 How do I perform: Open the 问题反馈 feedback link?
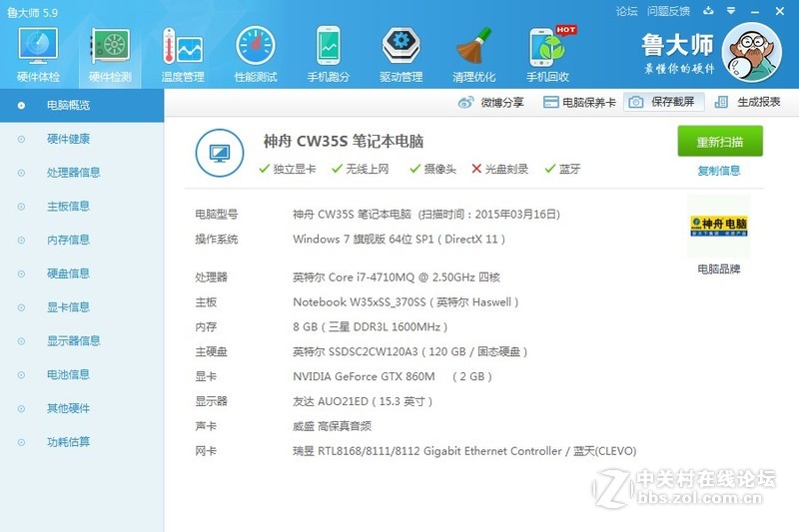tap(668, 11)
